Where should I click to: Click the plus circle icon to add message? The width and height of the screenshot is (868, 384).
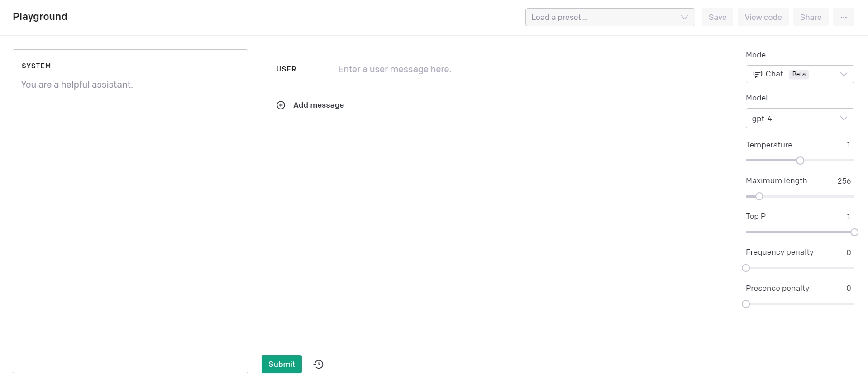[x=281, y=105]
